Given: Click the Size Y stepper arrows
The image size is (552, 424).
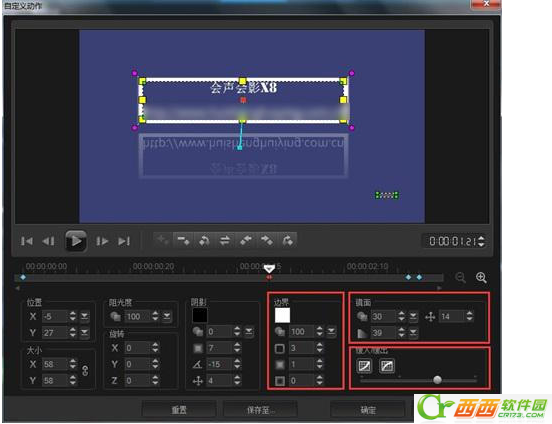Looking at the screenshot, I should 73,380.
